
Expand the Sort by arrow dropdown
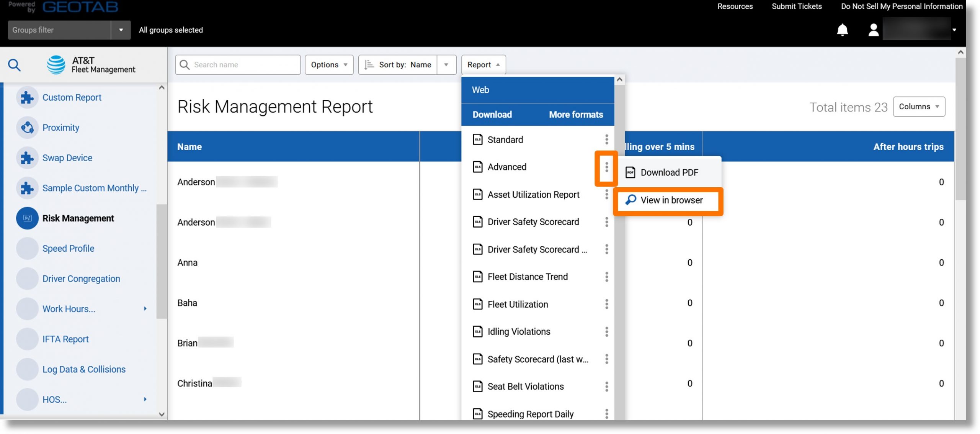(446, 65)
